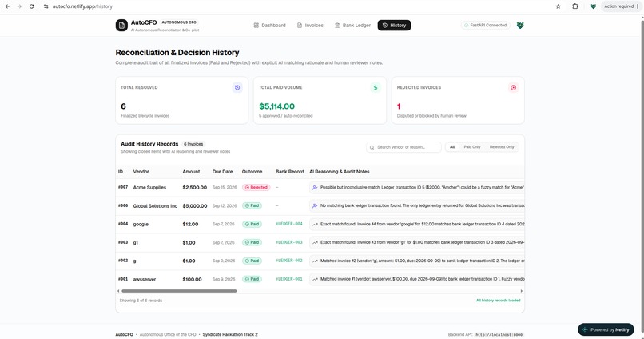644x339 pixels.
Task: Click the table's left scroll arrow
Action: (x=118, y=291)
